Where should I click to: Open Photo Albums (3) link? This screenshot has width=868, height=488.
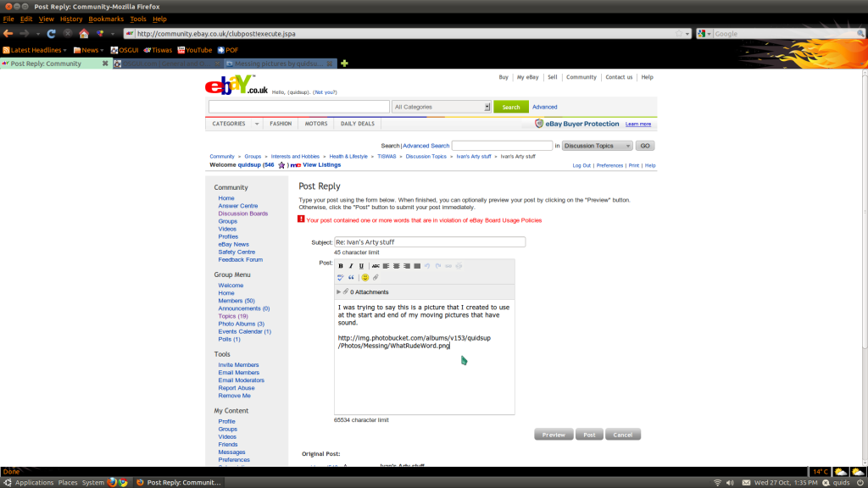click(x=241, y=324)
